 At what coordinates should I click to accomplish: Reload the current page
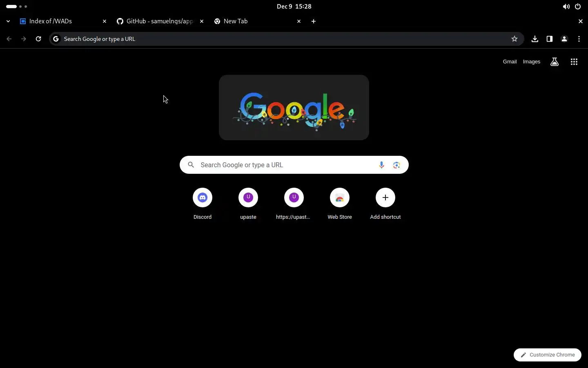click(38, 39)
